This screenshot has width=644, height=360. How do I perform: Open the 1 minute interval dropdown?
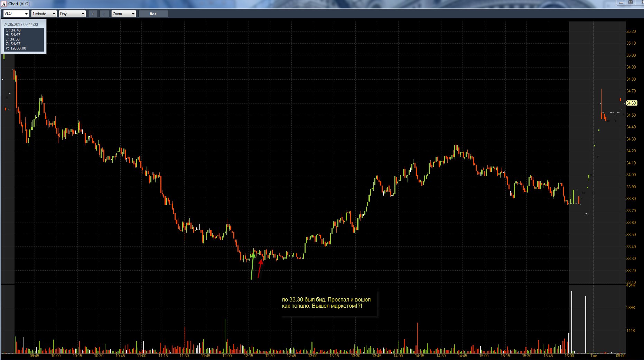44,13
